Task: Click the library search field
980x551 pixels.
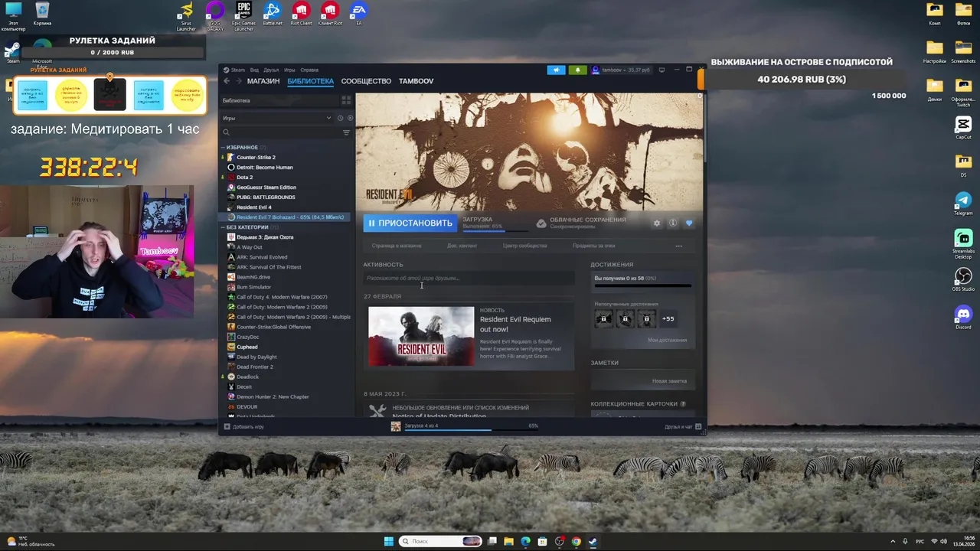Action: click(x=279, y=132)
